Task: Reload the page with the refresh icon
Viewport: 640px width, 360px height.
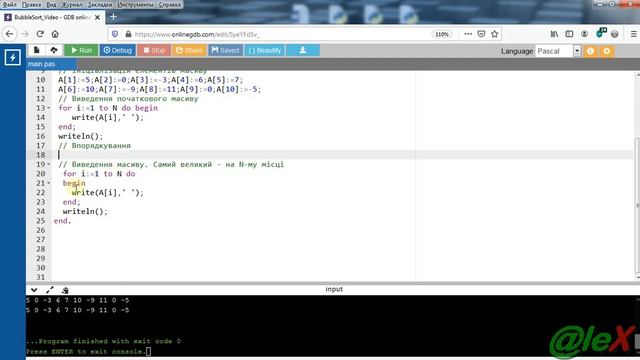Action: coord(40,34)
